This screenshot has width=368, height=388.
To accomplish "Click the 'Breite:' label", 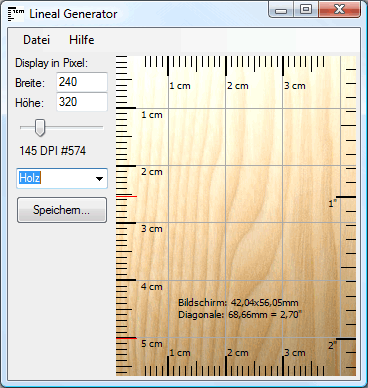I will (30, 83).
